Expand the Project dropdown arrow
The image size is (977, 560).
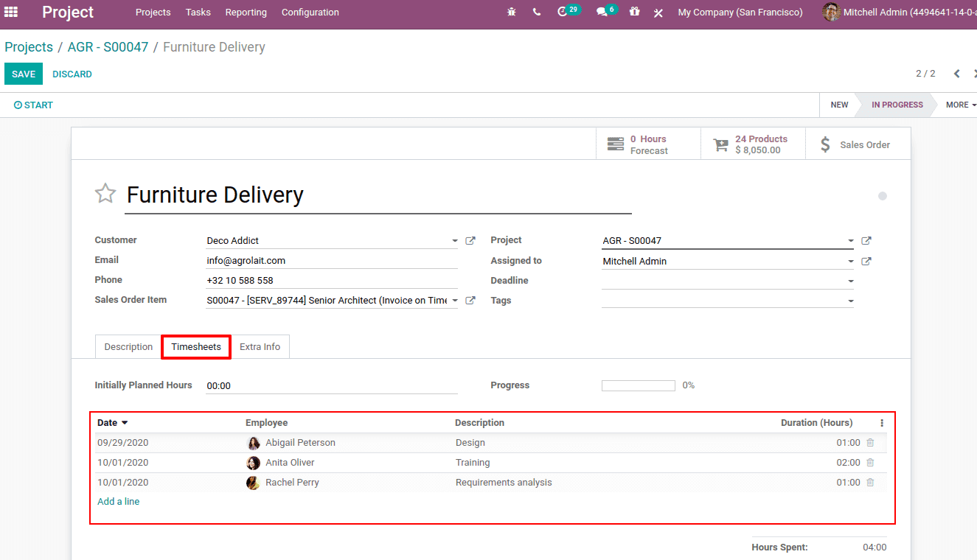(x=851, y=241)
